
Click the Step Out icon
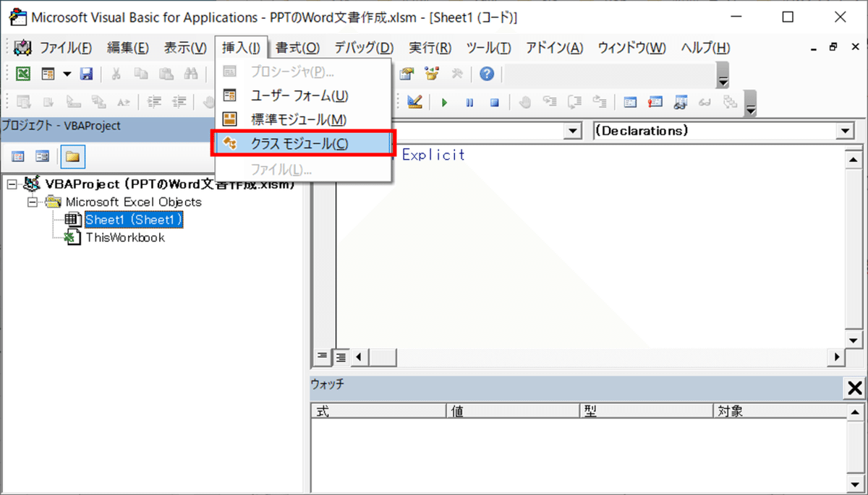pos(600,102)
